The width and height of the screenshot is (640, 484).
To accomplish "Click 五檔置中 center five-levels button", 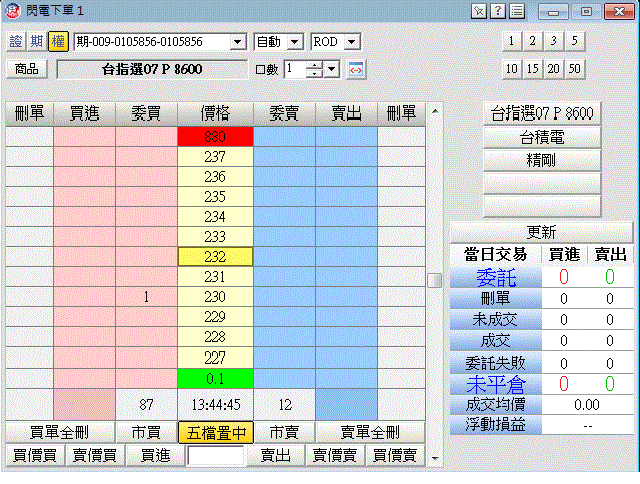I will 215,433.
